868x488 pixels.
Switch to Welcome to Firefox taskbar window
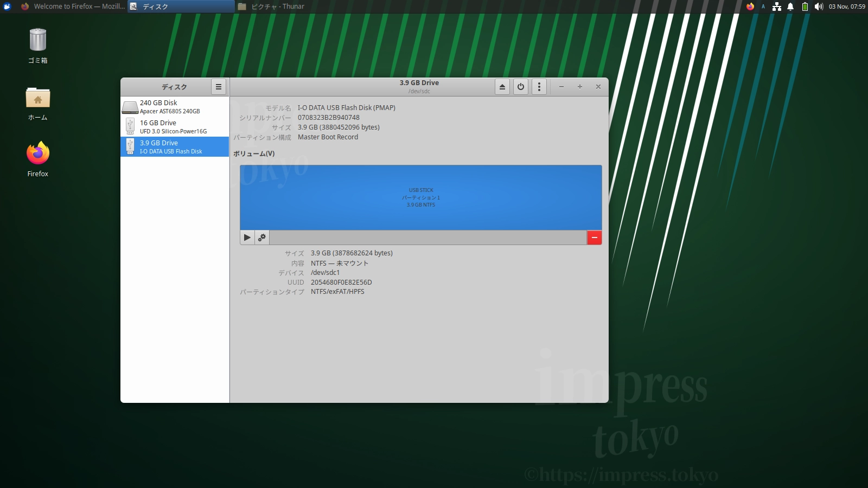click(73, 7)
